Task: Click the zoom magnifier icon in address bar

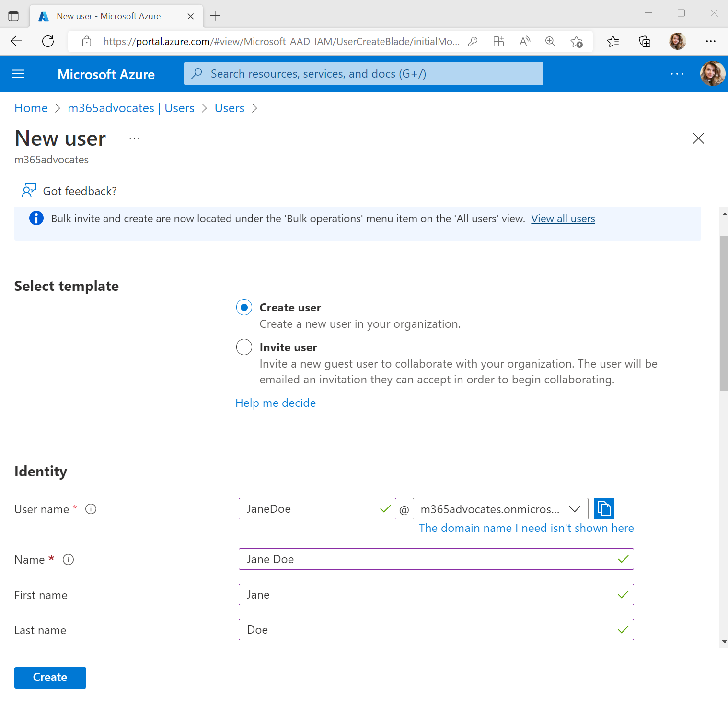Action: click(x=550, y=41)
